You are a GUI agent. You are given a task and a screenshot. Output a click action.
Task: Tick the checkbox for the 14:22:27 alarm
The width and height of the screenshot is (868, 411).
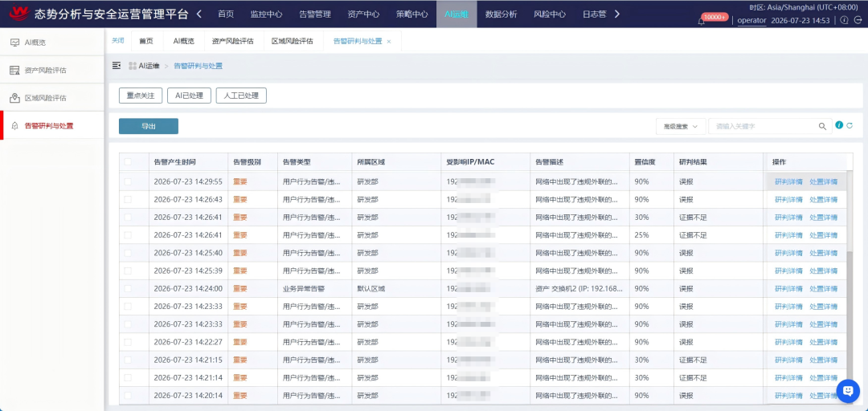(x=128, y=342)
